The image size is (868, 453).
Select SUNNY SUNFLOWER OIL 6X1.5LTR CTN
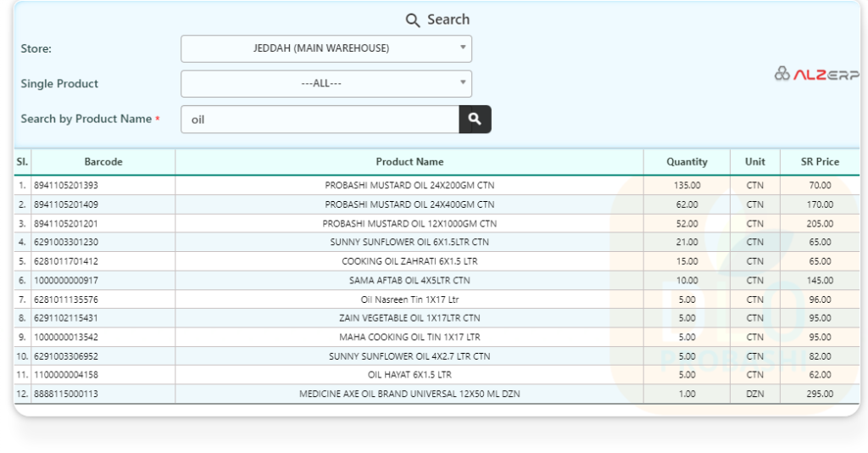[409, 242]
